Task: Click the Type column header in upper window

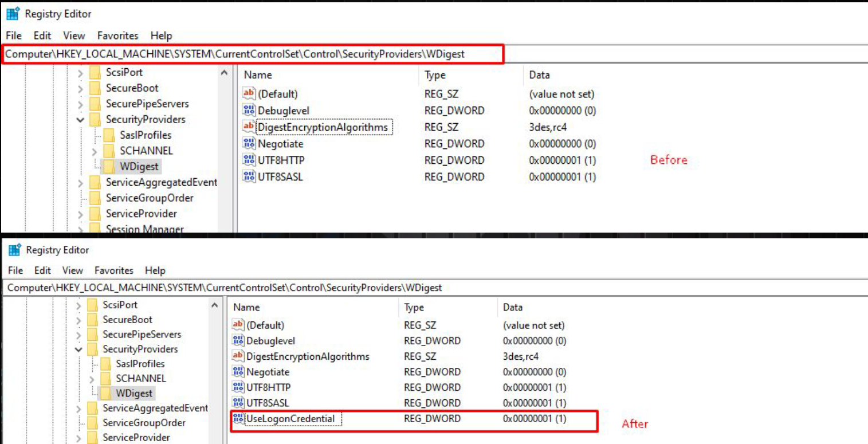Action: 435,75
